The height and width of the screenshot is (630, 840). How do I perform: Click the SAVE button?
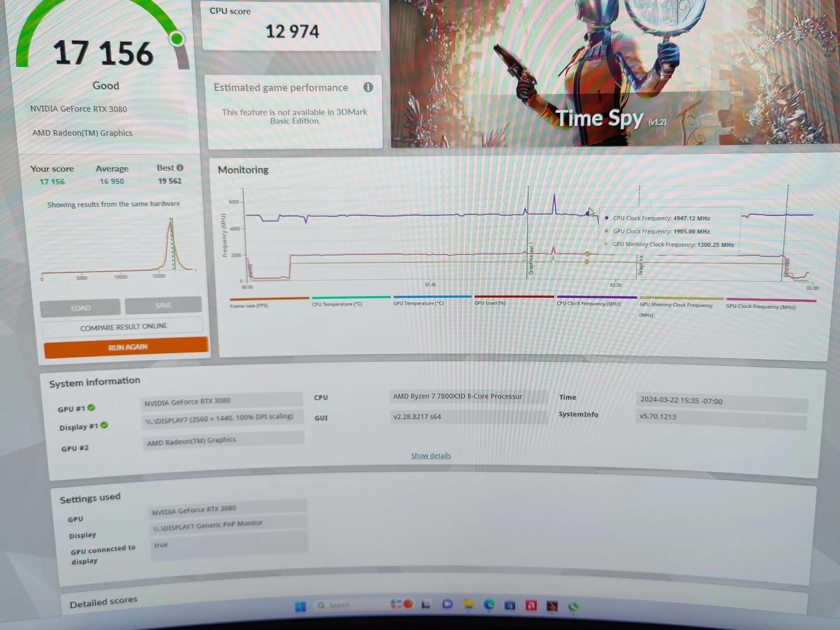(x=163, y=306)
